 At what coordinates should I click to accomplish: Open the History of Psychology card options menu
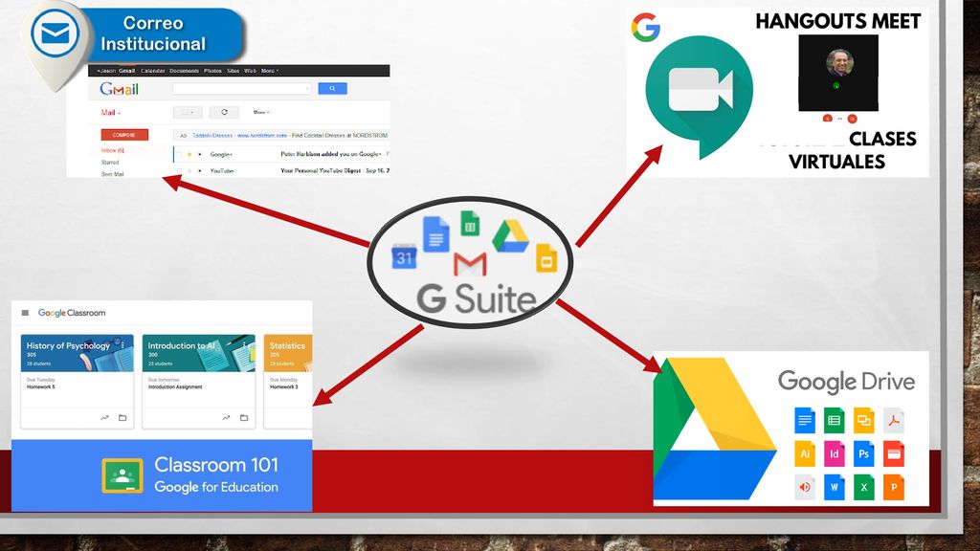[123, 344]
